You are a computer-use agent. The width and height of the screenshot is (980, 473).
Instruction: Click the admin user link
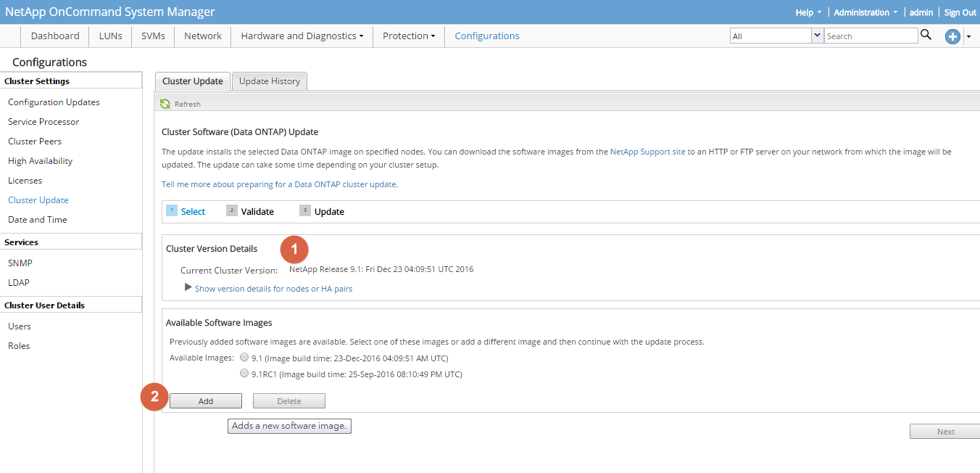point(921,12)
